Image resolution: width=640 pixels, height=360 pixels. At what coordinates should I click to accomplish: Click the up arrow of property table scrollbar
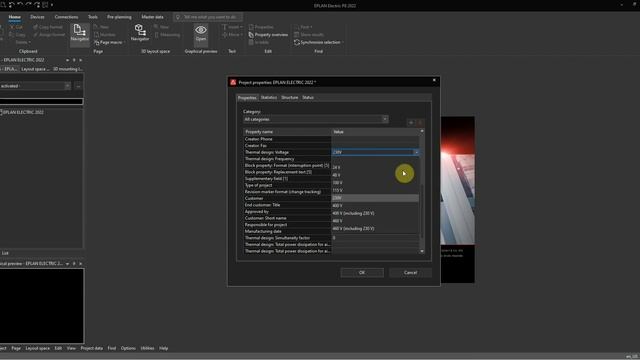pyautogui.click(x=422, y=131)
